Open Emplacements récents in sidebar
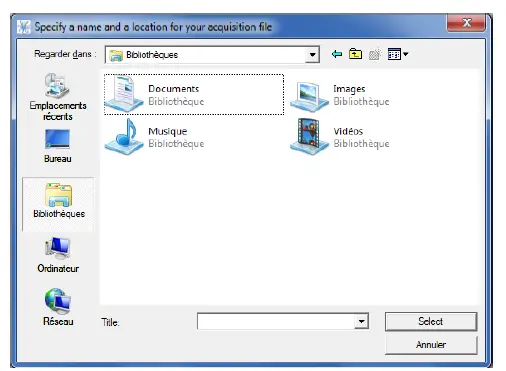This screenshot has width=506, height=371. tap(58, 97)
